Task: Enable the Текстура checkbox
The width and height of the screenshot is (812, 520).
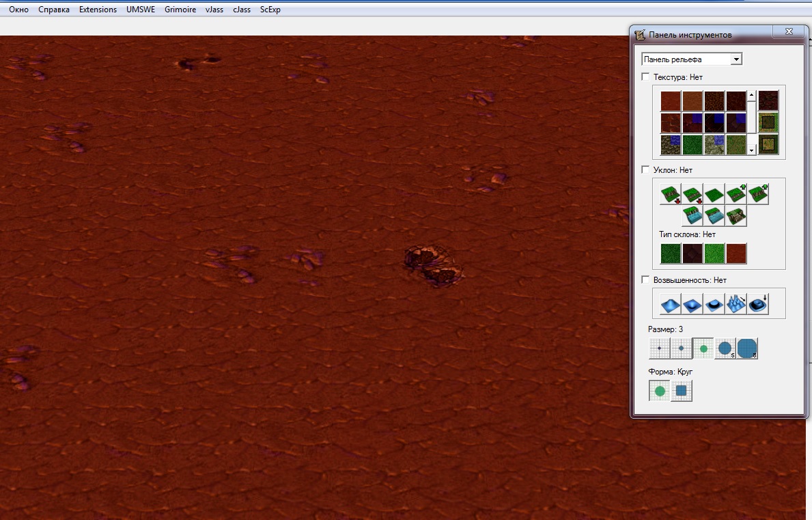Action: (x=645, y=77)
